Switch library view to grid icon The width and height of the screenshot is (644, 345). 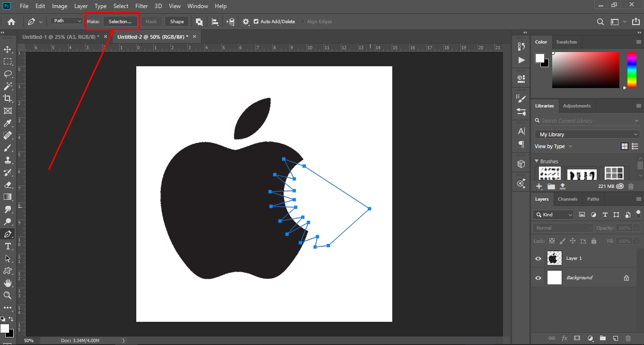tap(625, 147)
